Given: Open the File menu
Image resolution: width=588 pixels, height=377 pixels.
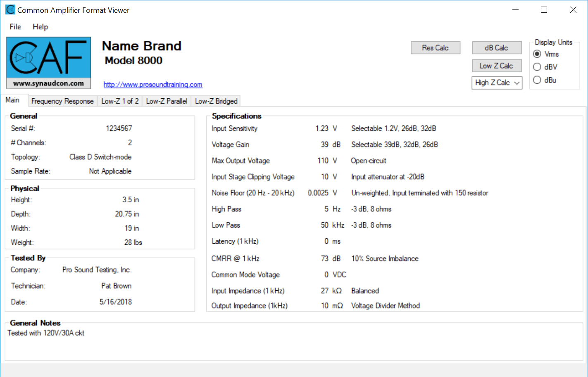Looking at the screenshot, I should pos(15,27).
